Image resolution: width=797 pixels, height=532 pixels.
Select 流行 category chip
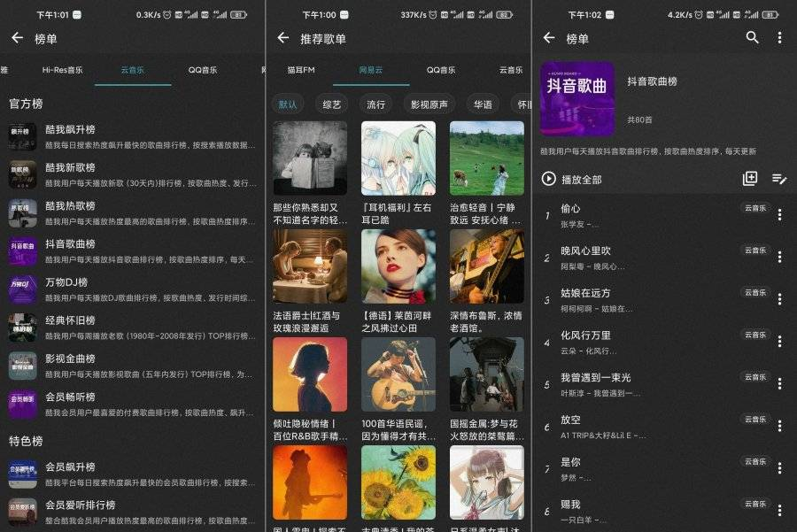[375, 104]
